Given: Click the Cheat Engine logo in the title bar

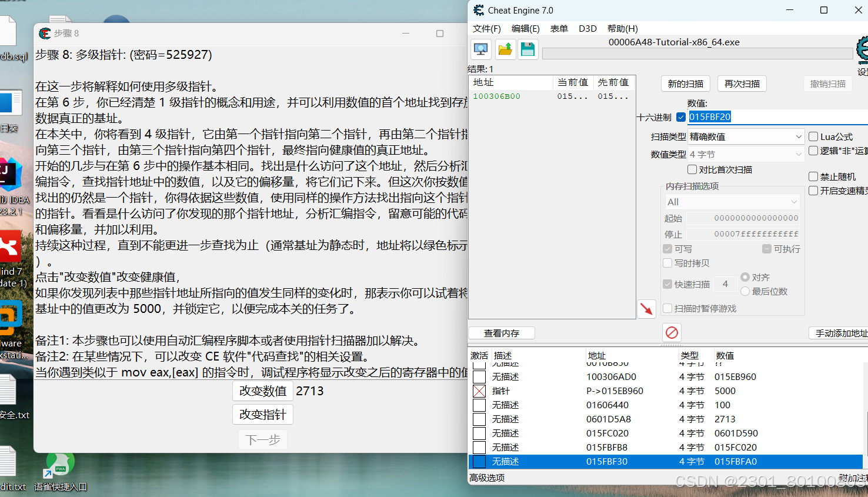Looking at the screenshot, I should pyautogui.click(x=479, y=11).
